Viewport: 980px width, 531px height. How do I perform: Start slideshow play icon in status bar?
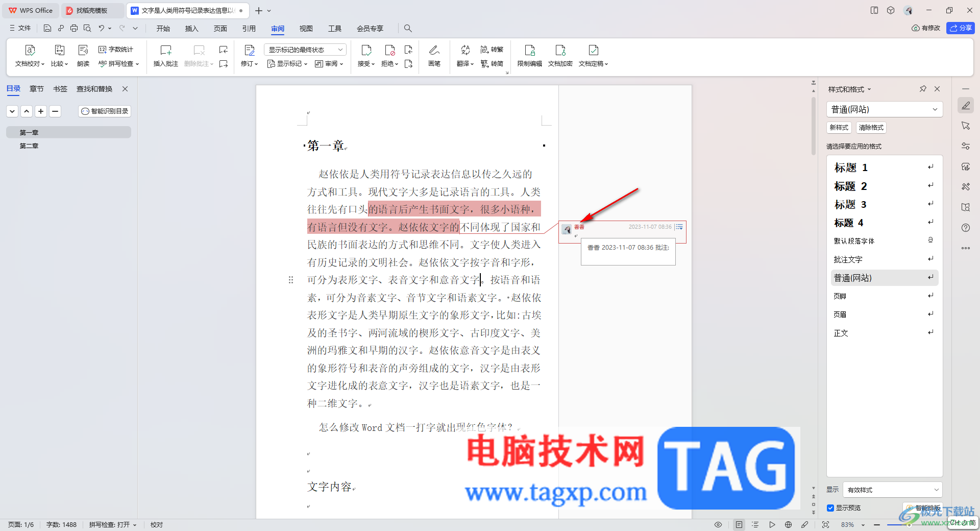[x=772, y=524]
